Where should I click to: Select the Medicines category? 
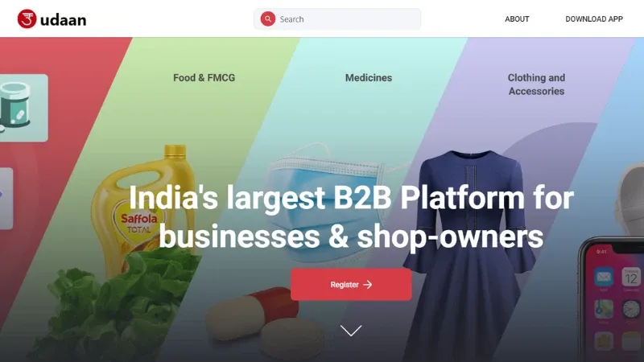point(369,77)
